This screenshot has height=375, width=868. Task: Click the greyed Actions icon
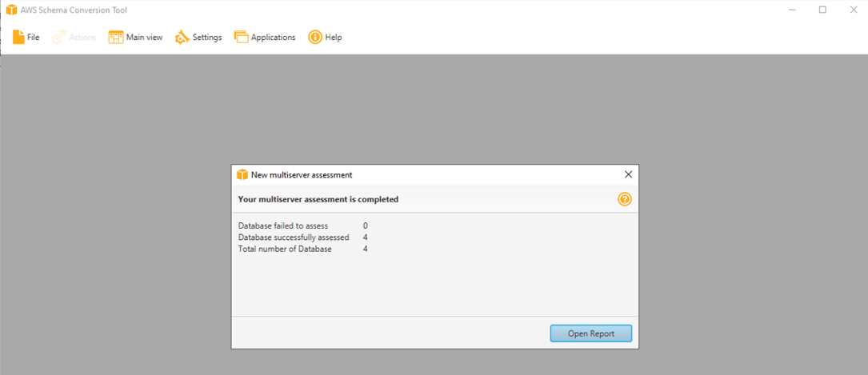point(58,37)
